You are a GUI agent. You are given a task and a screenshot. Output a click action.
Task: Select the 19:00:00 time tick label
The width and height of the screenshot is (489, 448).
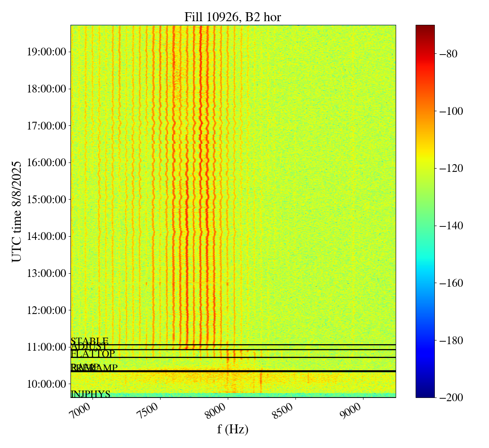pos(46,52)
